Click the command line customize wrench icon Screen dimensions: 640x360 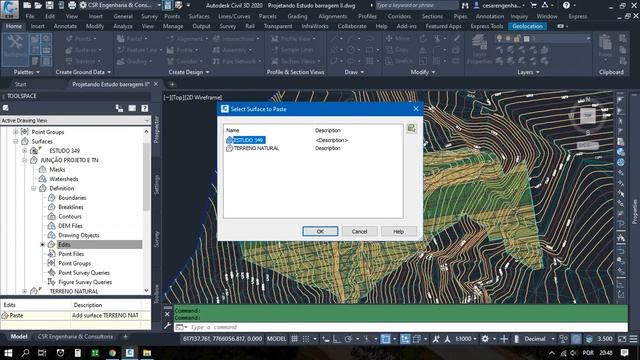click(167, 326)
